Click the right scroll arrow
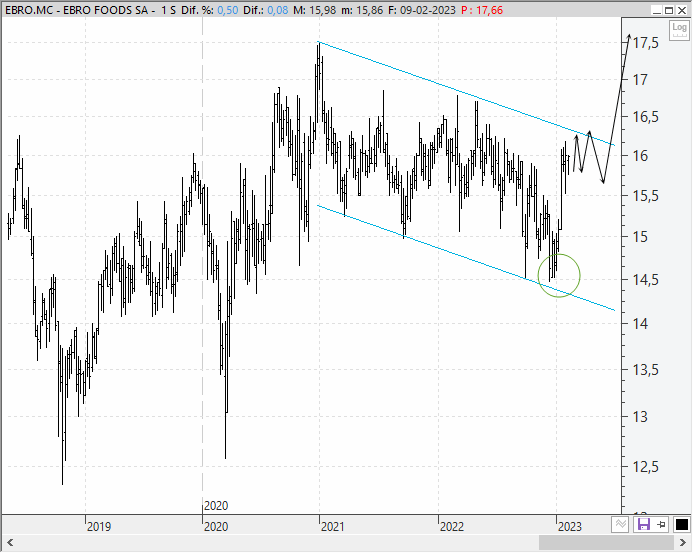This screenshot has width=693, height=553. point(682,542)
